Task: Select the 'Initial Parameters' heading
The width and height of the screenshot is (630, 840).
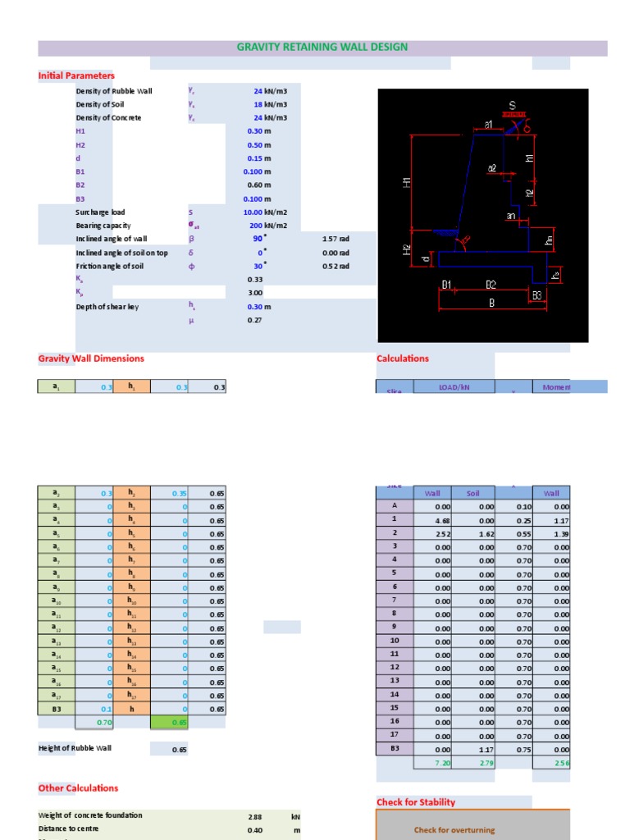Action: pyautogui.click(x=76, y=75)
